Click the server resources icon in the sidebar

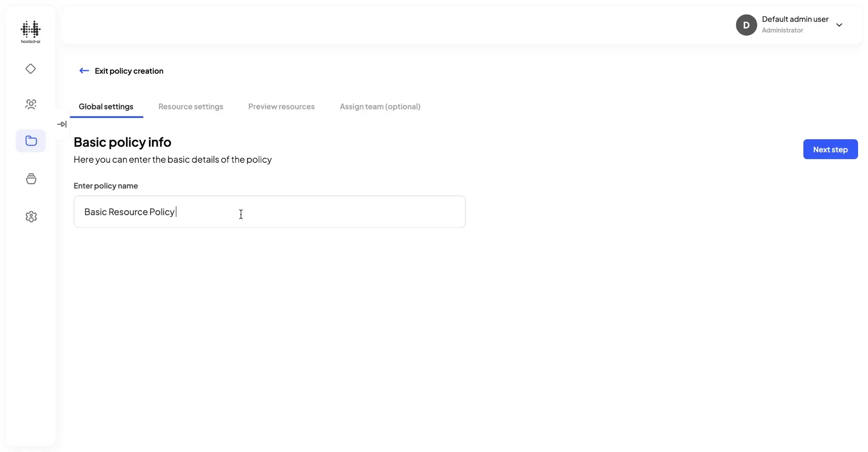(30, 179)
